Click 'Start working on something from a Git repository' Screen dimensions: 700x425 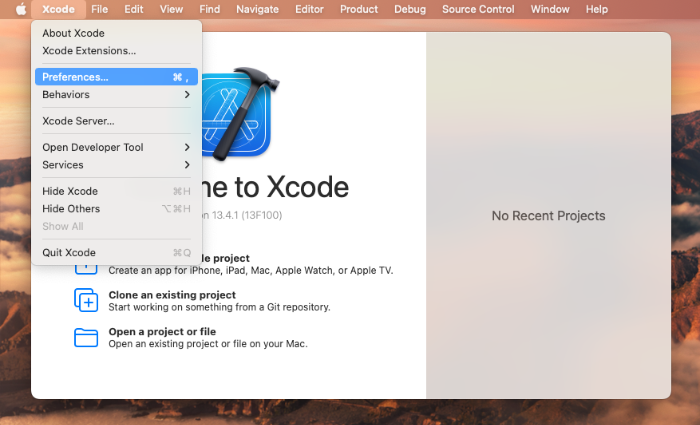click(x=219, y=307)
